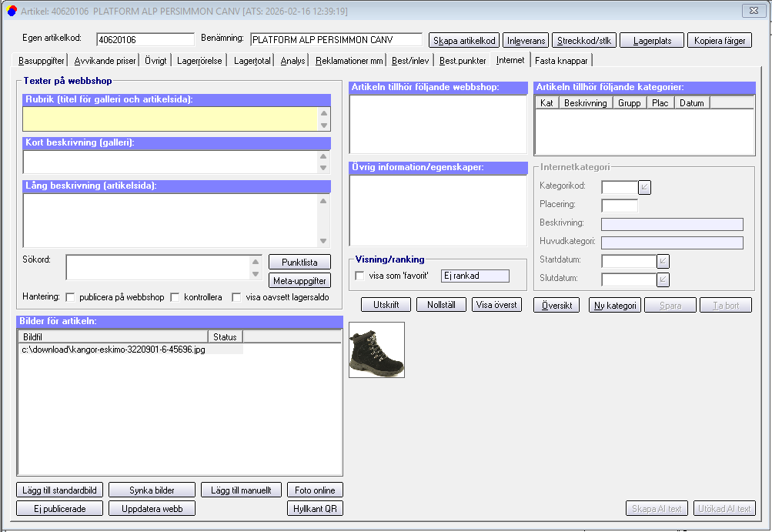Open the Fasta knappar tab
Screen dimensions: 772x532
(561, 60)
